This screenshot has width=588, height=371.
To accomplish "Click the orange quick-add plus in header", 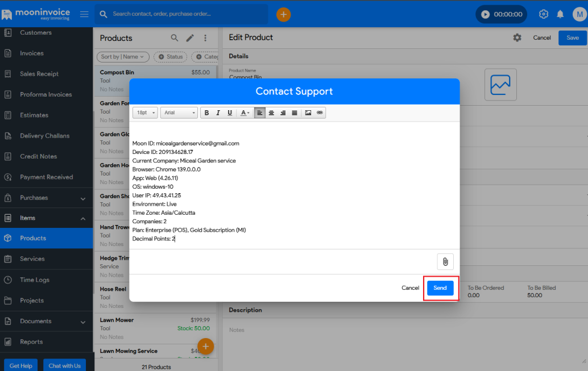I will pyautogui.click(x=284, y=15).
